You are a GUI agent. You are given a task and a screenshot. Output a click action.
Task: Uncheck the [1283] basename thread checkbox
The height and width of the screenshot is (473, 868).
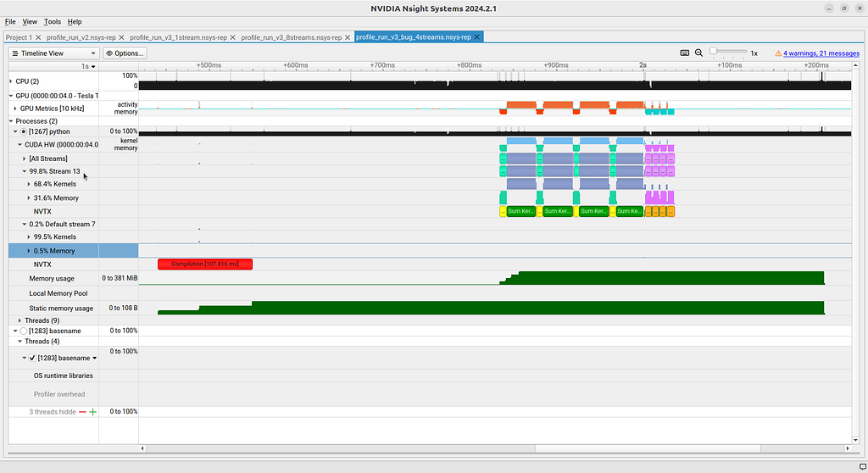(x=32, y=359)
